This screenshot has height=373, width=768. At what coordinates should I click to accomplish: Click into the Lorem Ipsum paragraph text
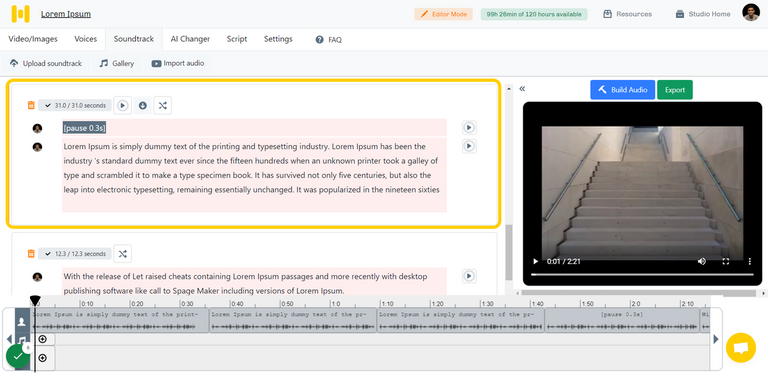(254, 175)
